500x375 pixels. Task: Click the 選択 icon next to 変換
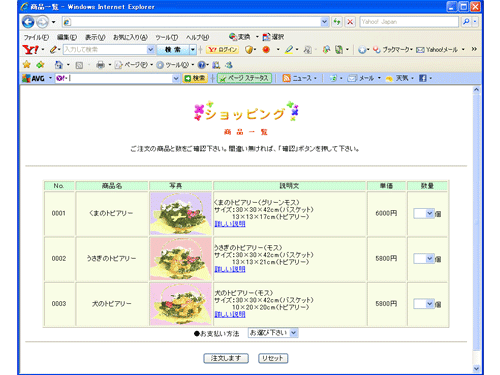(x=266, y=37)
